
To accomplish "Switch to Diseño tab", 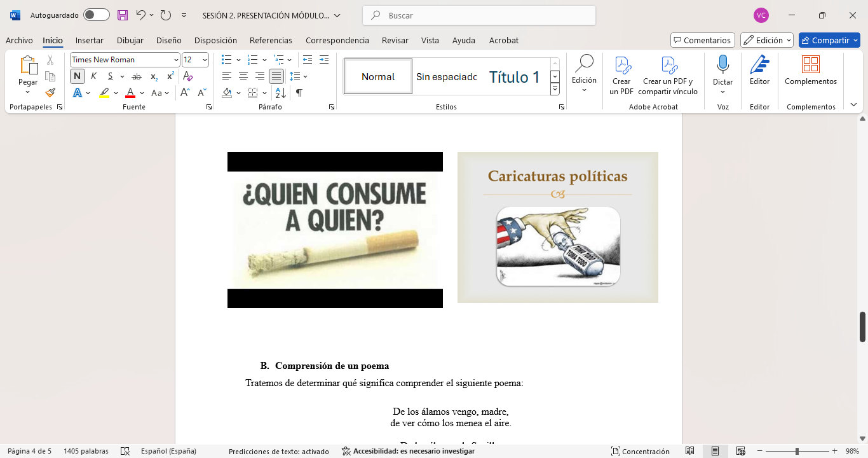I will tap(169, 40).
